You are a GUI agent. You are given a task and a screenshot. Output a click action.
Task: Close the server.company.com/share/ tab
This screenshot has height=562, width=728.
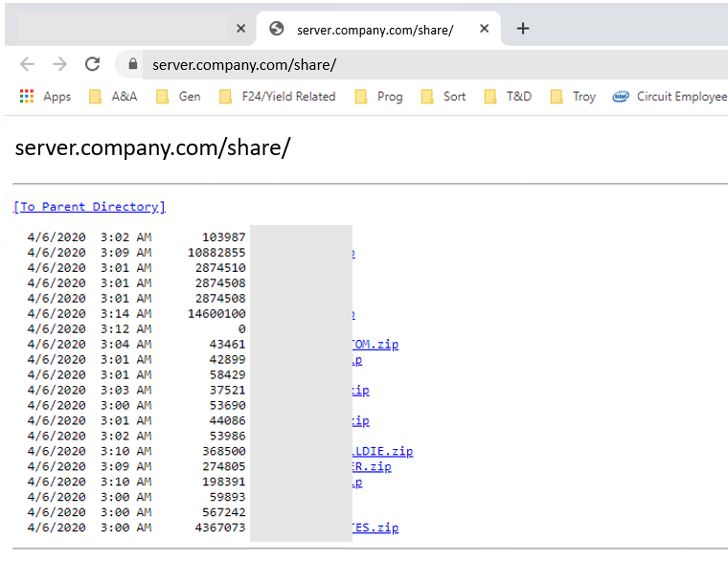pos(485,29)
